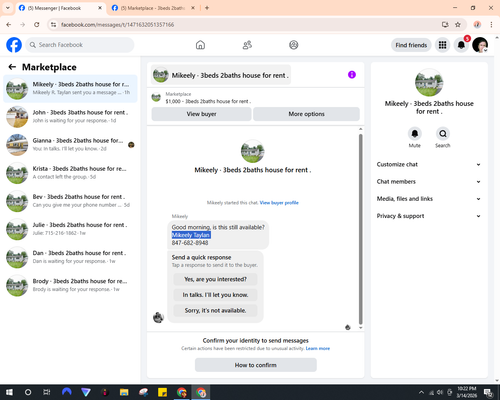Open File Explorer from taskbar

124,392
